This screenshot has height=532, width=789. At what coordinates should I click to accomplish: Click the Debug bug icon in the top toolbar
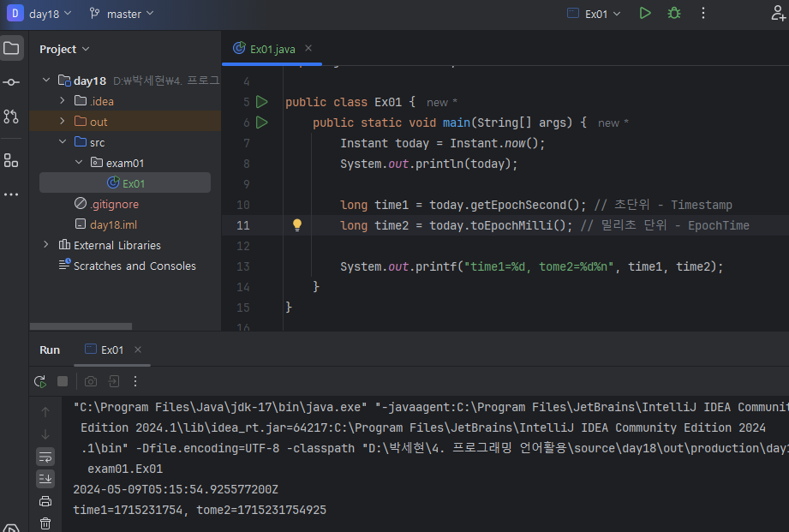674,13
